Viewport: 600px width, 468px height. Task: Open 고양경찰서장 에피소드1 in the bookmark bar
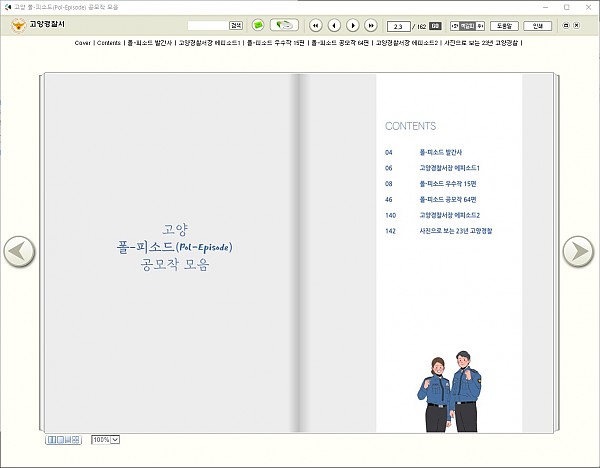209,43
